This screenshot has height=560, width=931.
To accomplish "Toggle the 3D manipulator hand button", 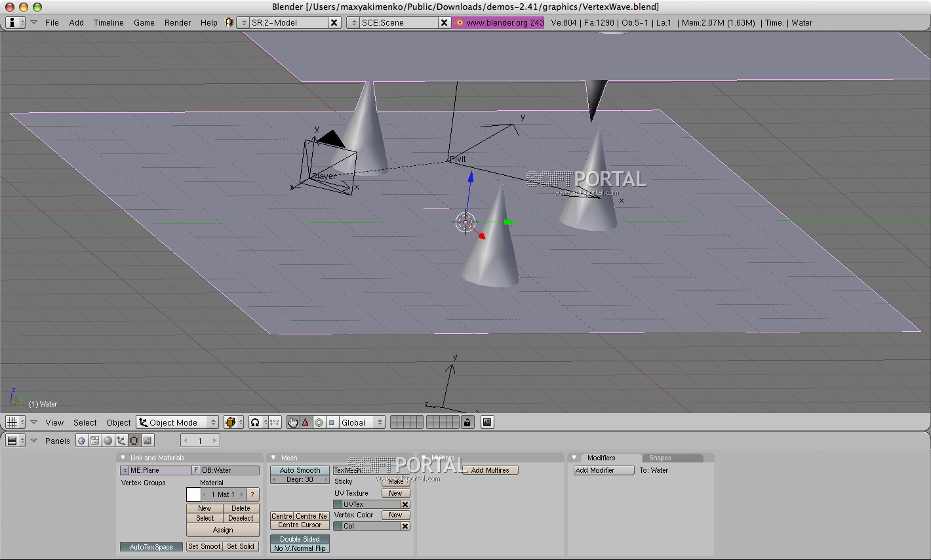I will (292, 422).
